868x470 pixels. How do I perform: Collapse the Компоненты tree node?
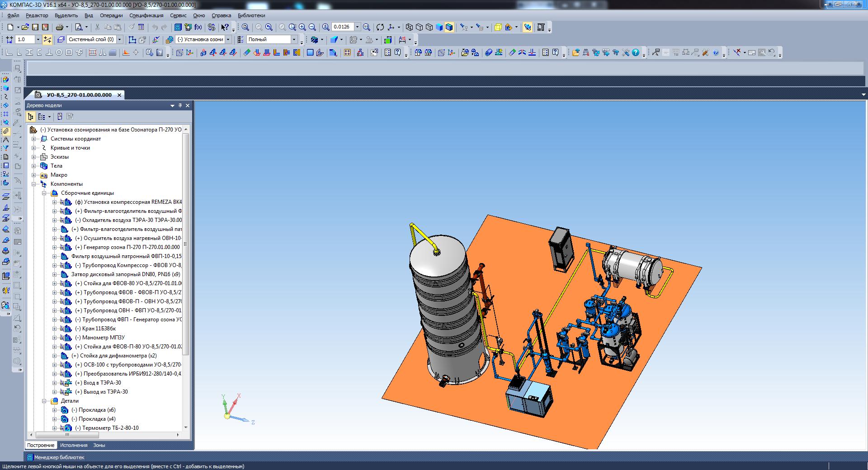(x=33, y=184)
